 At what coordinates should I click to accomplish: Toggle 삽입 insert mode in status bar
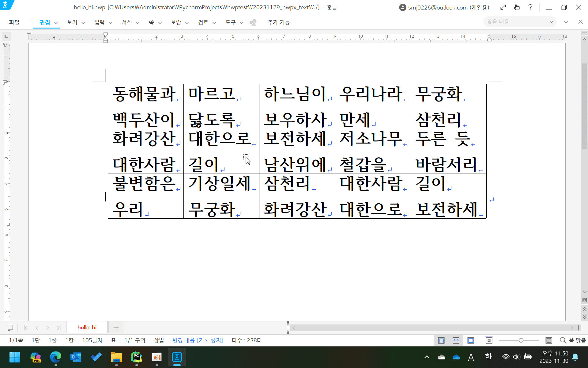tap(159, 340)
